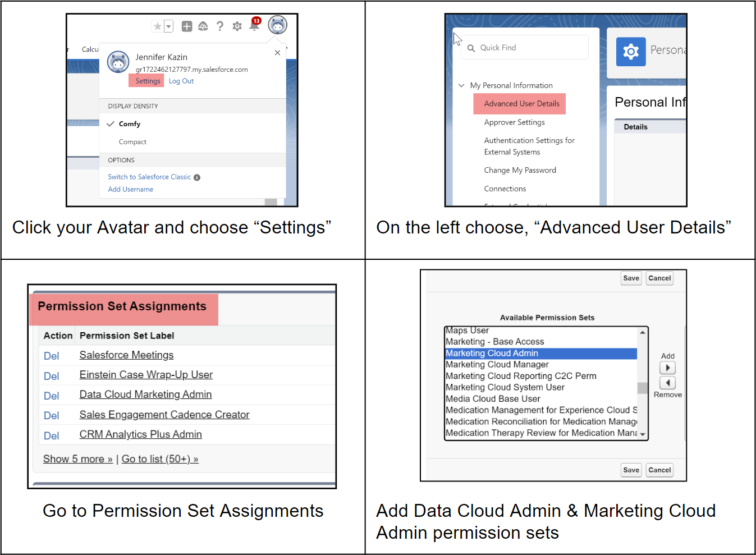The image size is (756, 555).
Task: Open the favorites list dropdown arrow
Action: pyautogui.click(x=168, y=26)
